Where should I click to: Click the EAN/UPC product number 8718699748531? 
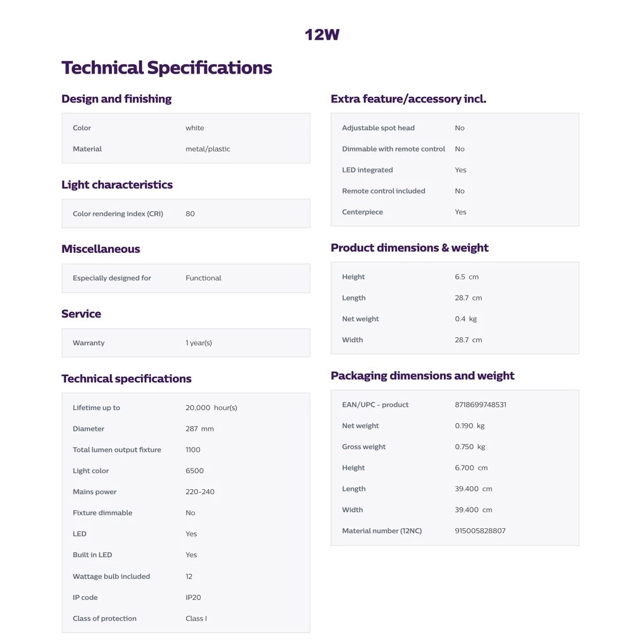tap(480, 405)
